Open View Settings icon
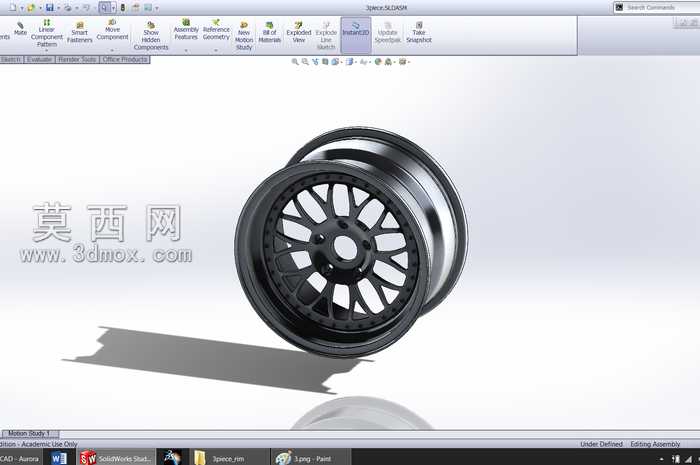The height and width of the screenshot is (465, 700). tap(403, 62)
